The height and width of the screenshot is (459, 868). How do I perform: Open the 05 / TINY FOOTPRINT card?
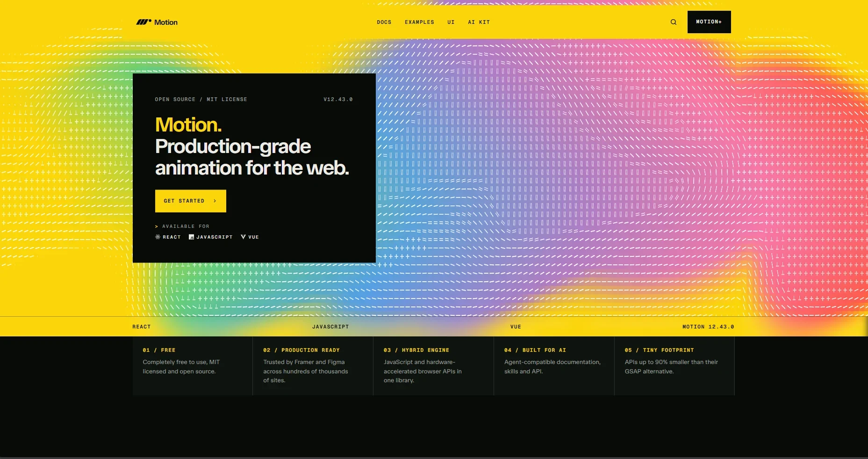(x=674, y=366)
